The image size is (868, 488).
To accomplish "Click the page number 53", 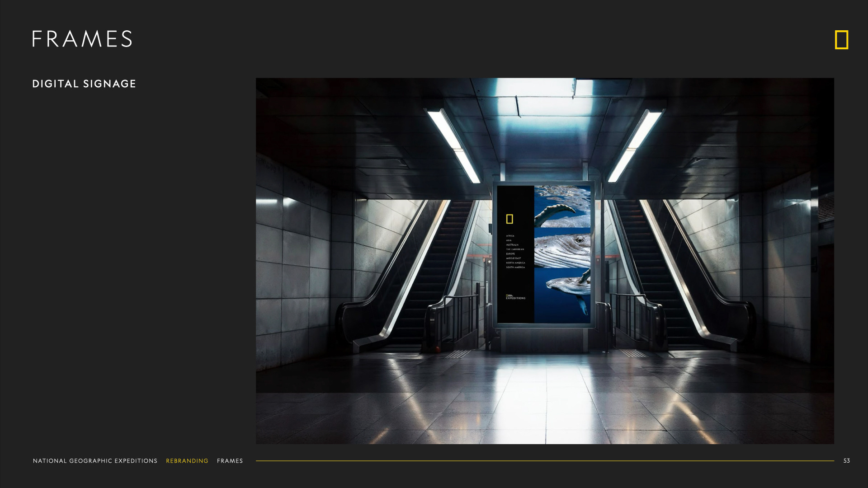I will pyautogui.click(x=846, y=461).
